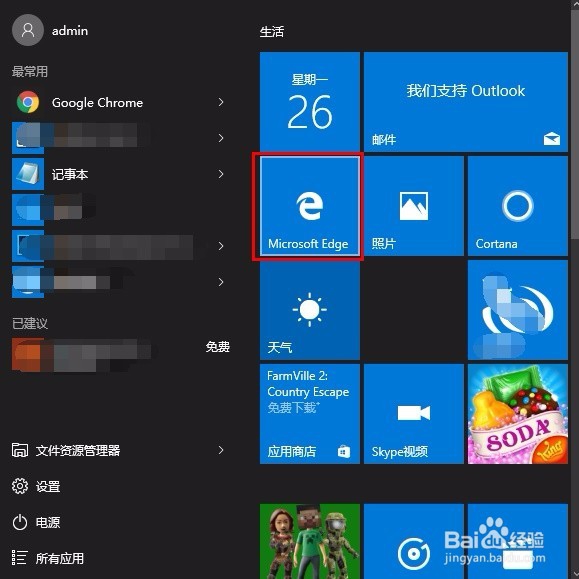Viewport: 579px width, 579px height.
Task: Click the admin user avatar
Action: coord(28,30)
